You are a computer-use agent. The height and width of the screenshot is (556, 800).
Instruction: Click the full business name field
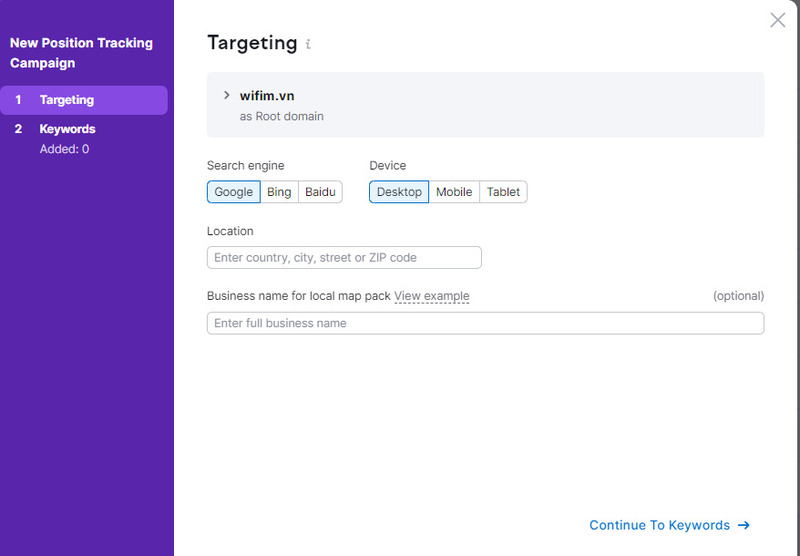tap(485, 323)
